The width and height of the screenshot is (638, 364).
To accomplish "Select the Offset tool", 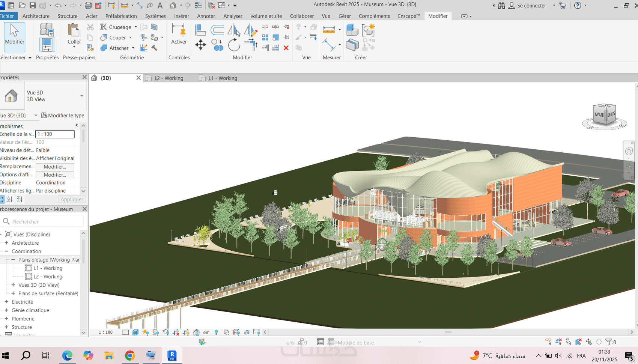I will (x=217, y=29).
